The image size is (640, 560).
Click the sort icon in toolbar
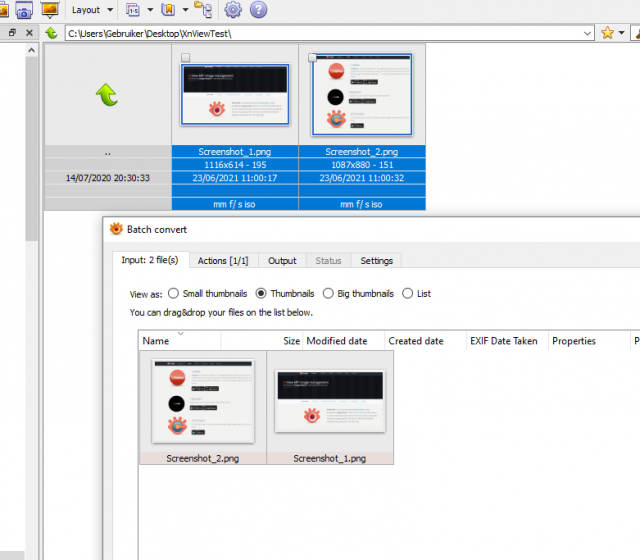[133, 10]
